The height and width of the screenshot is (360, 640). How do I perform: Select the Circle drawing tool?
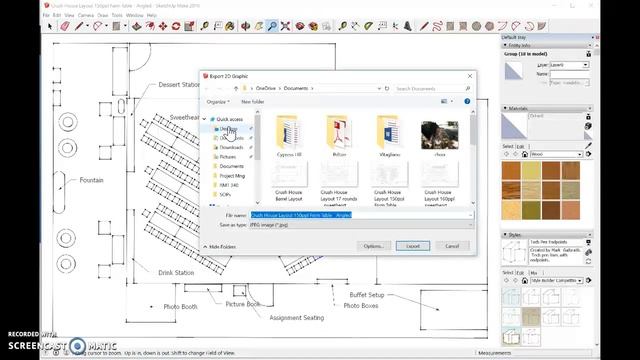click(x=476, y=27)
